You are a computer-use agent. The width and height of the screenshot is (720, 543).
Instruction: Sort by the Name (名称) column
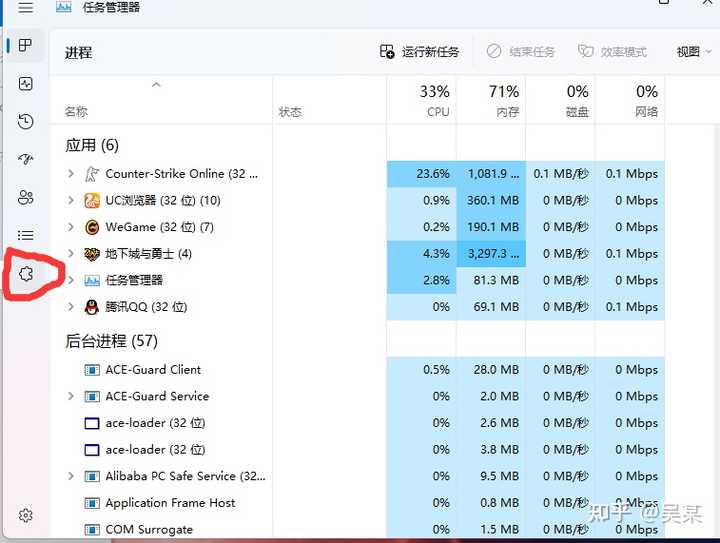pos(161,100)
